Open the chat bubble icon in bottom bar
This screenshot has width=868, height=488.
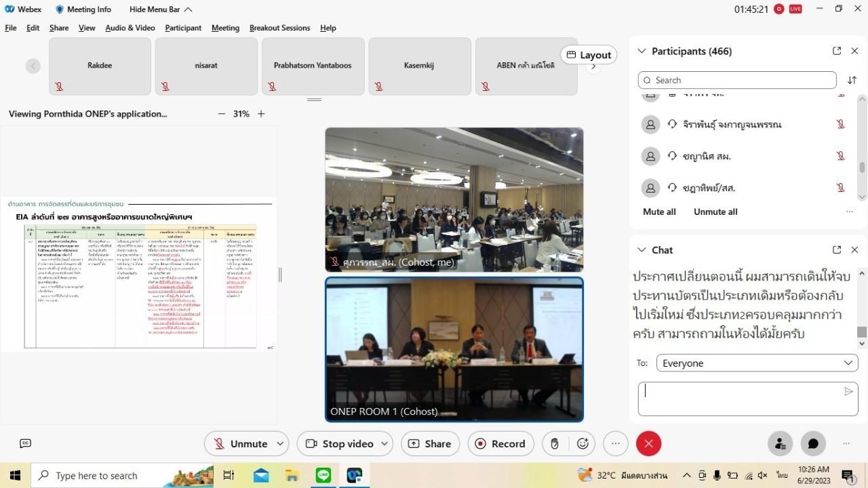point(813,443)
